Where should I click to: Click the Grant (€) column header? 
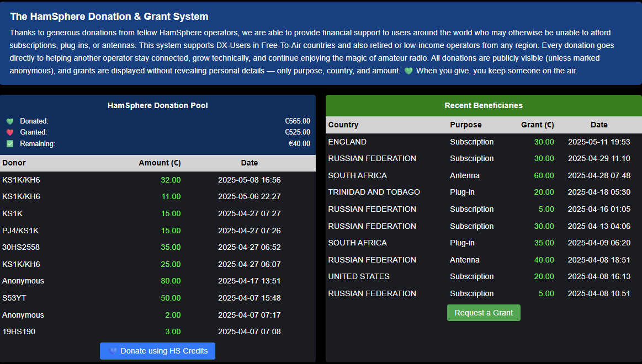[x=537, y=125]
